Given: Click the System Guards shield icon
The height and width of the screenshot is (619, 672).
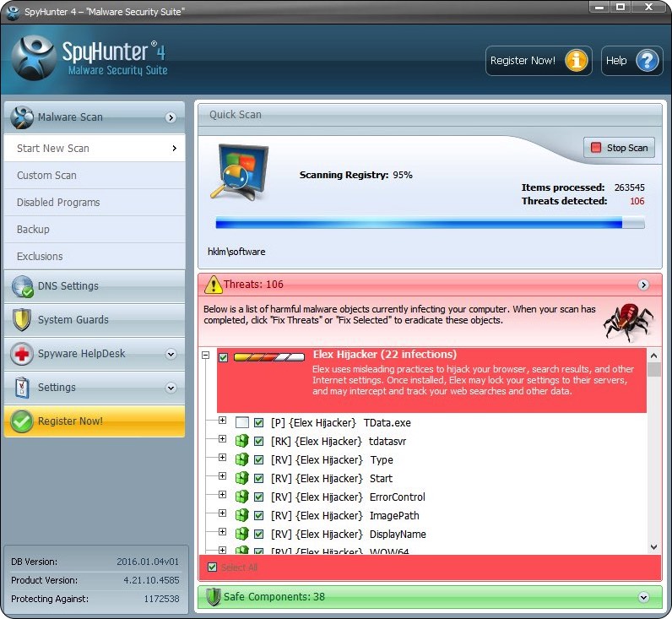Looking at the screenshot, I should [23, 320].
